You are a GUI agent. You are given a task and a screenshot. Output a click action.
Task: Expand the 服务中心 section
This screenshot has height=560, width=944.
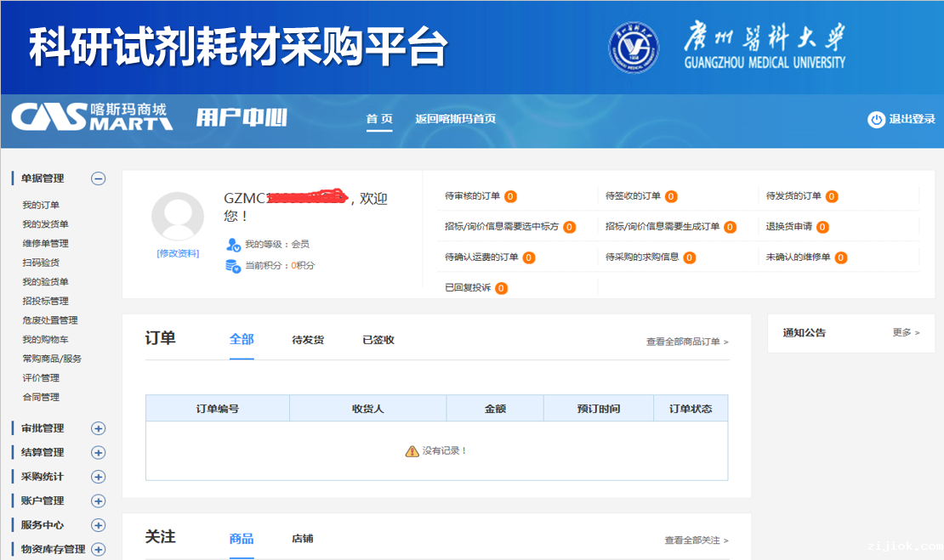pos(99,526)
